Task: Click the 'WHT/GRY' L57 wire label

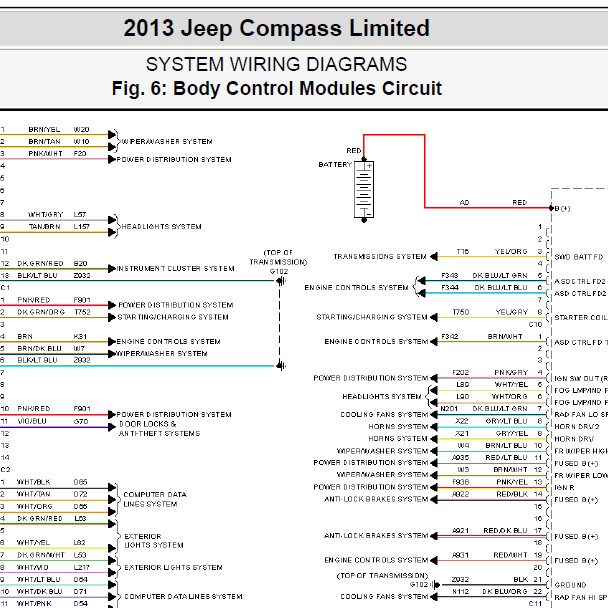Action: tap(45, 214)
